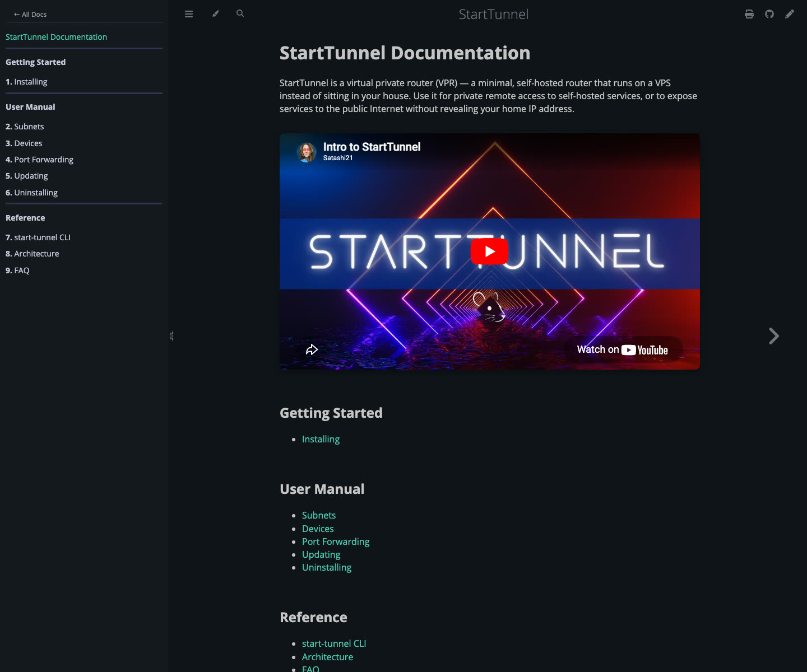Image resolution: width=807 pixels, height=672 pixels.
Task: Open the Installing guide link
Action: tap(321, 439)
